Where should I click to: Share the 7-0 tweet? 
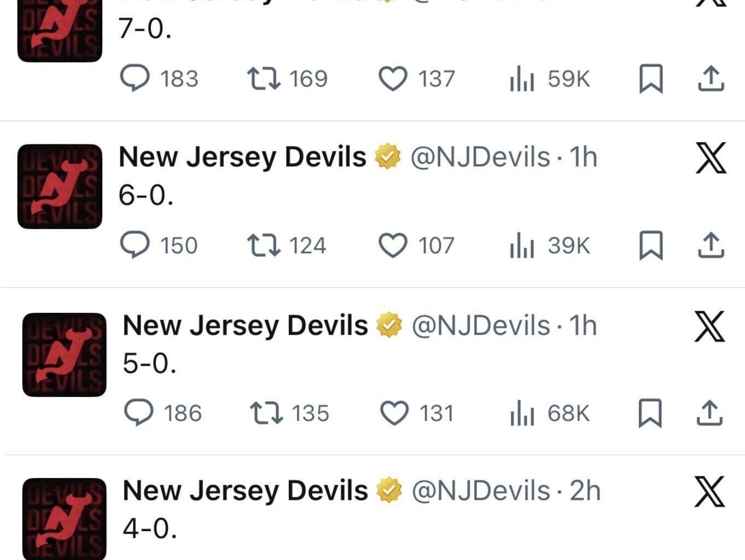click(x=711, y=79)
